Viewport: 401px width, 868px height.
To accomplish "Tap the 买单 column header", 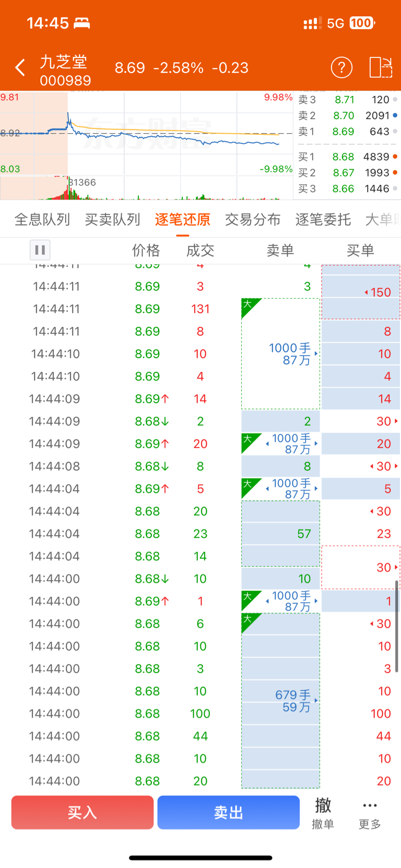I will pos(360,251).
